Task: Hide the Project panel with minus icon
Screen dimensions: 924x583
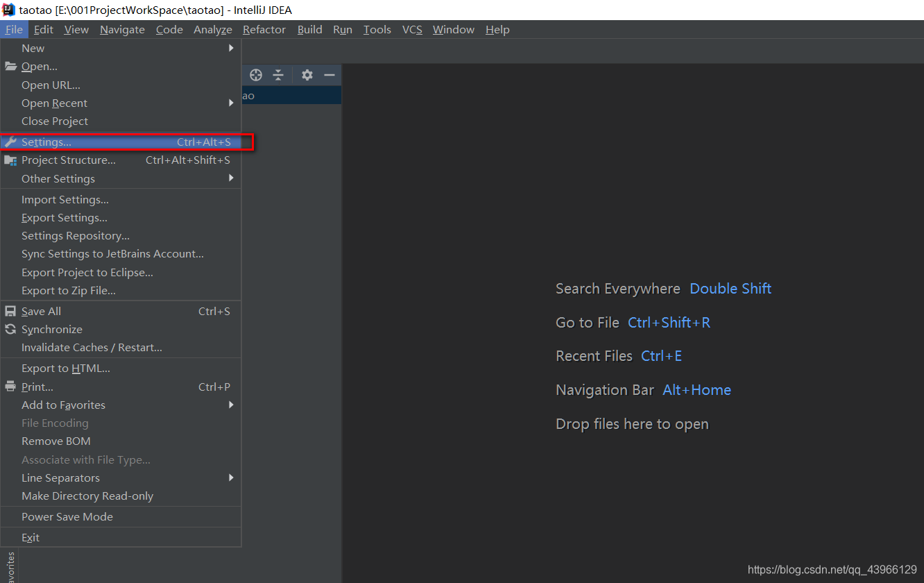Action: [330, 75]
